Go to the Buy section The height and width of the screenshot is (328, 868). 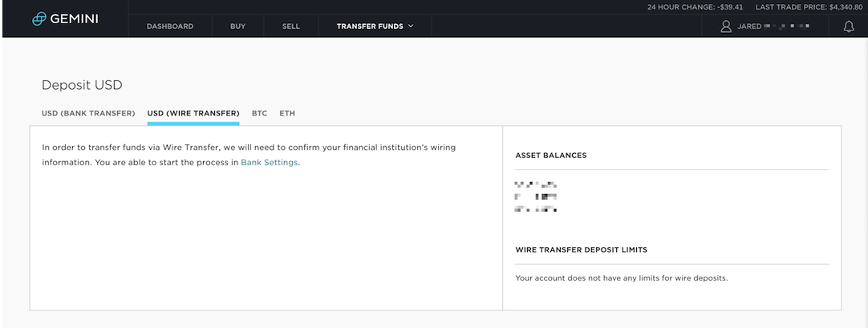237,26
